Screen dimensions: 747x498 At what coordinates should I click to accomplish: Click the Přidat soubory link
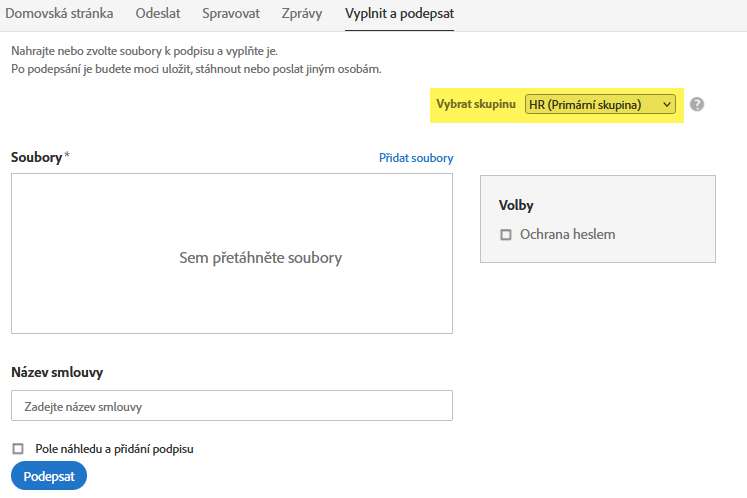416,158
